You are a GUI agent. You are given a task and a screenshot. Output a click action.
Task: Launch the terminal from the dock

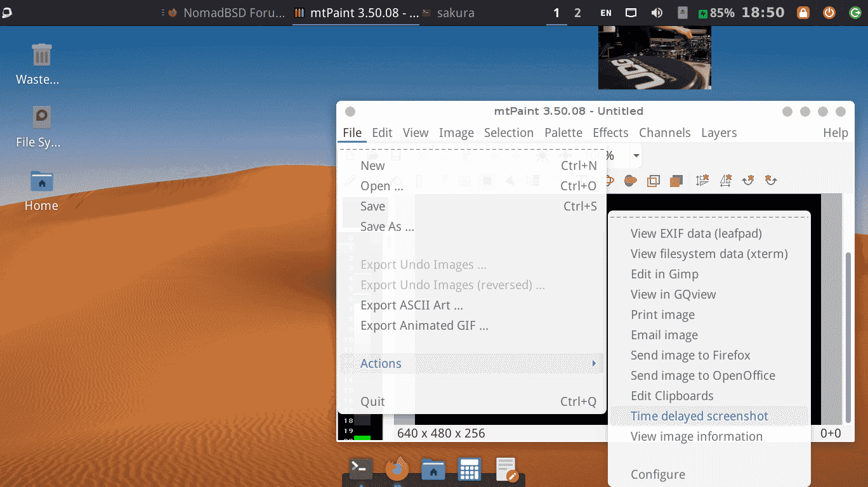click(361, 469)
